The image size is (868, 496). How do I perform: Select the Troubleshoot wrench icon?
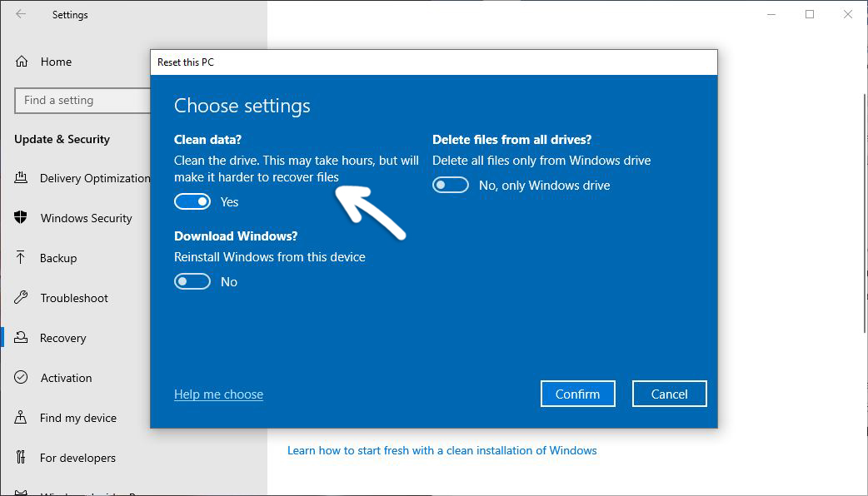coord(22,298)
